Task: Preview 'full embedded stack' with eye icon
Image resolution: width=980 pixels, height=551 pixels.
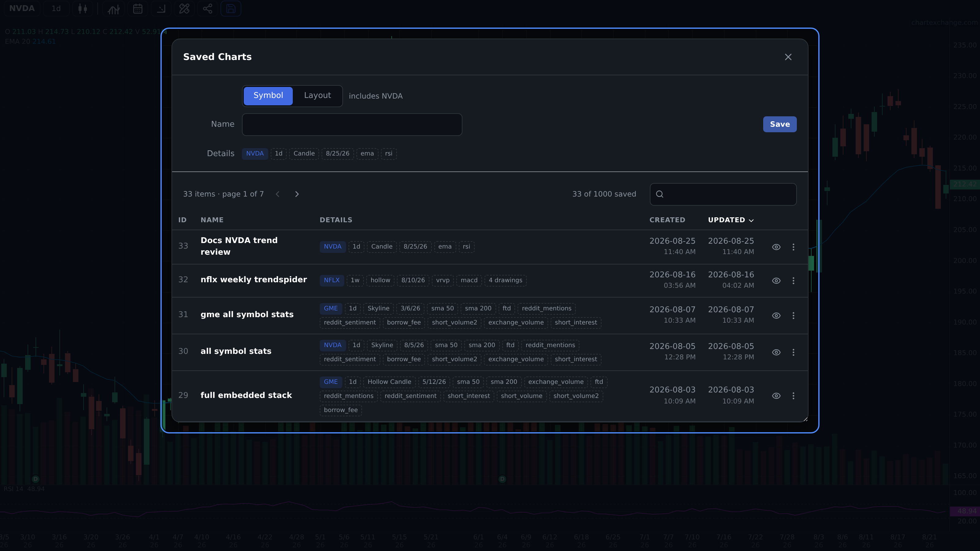Action: coord(776,396)
